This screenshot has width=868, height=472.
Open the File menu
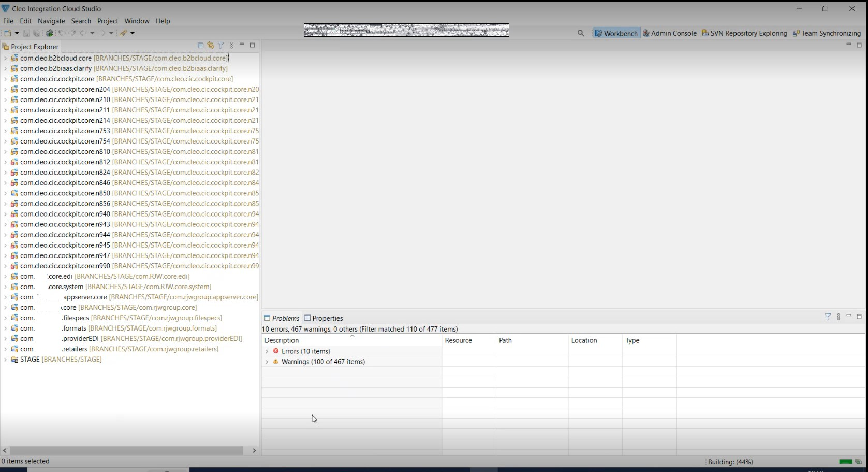8,21
